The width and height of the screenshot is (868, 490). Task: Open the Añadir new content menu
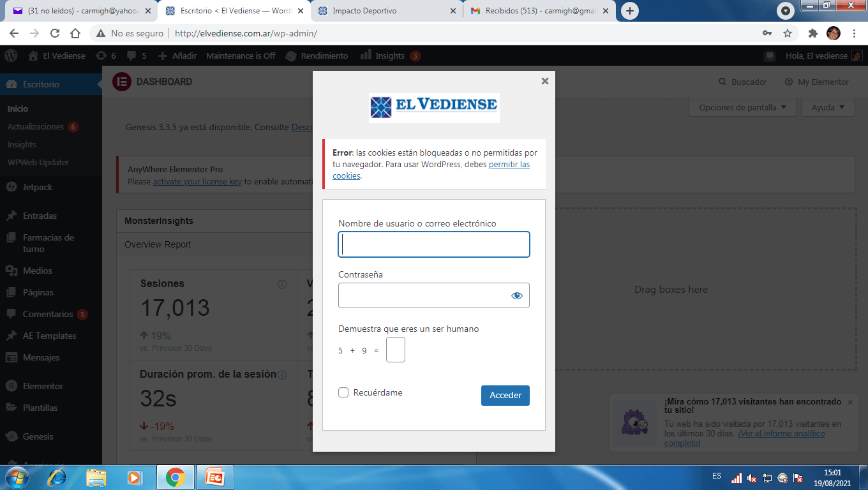click(177, 56)
